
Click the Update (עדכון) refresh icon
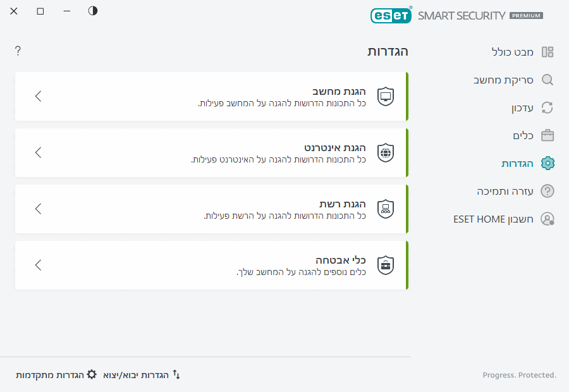pyautogui.click(x=548, y=107)
